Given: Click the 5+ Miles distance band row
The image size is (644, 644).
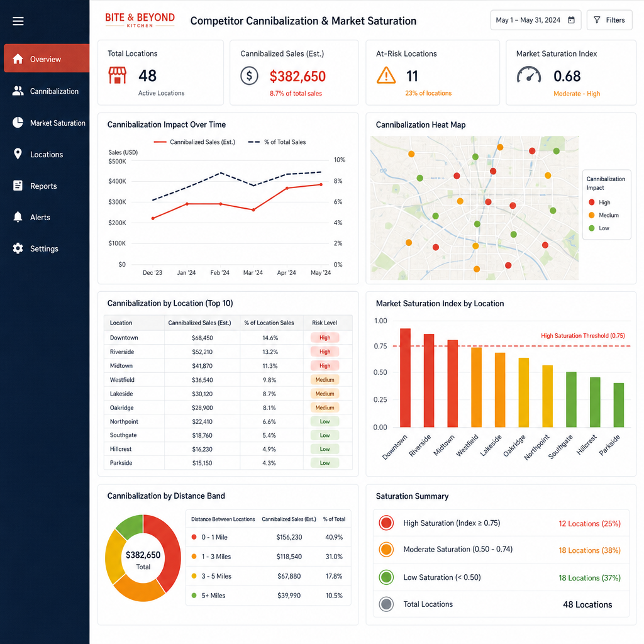Looking at the screenshot, I should (x=268, y=595).
